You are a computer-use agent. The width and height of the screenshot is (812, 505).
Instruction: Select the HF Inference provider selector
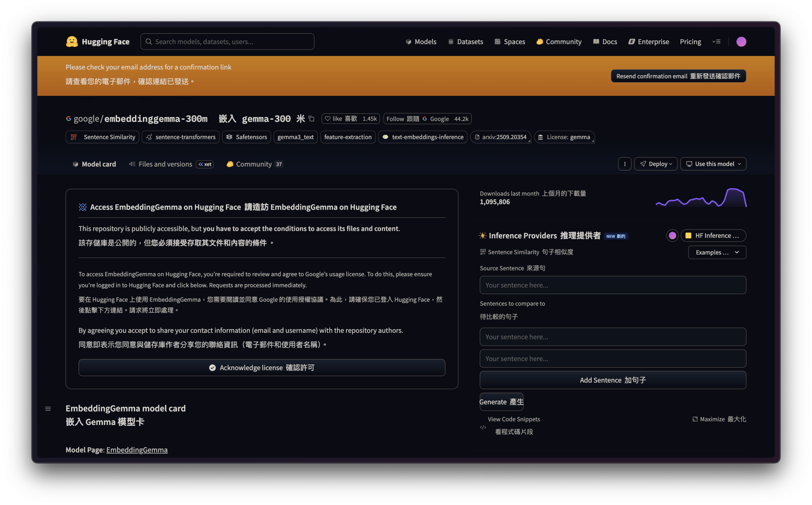click(713, 235)
